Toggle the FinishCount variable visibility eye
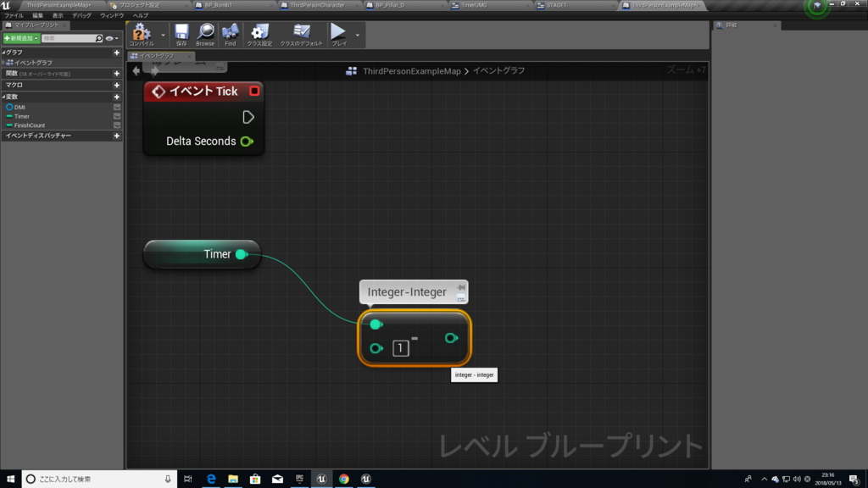This screenshot has width=868, height=488. coord(117,125)
